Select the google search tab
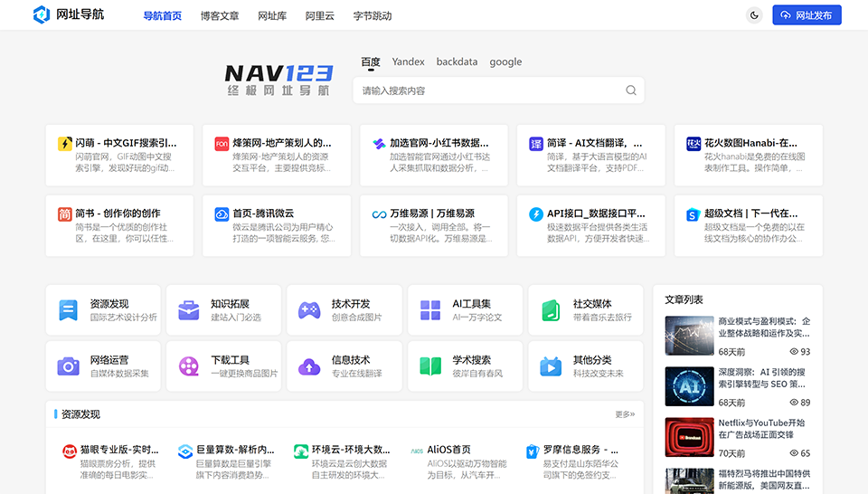Screen dimensions: 868x494 [505, 62]
